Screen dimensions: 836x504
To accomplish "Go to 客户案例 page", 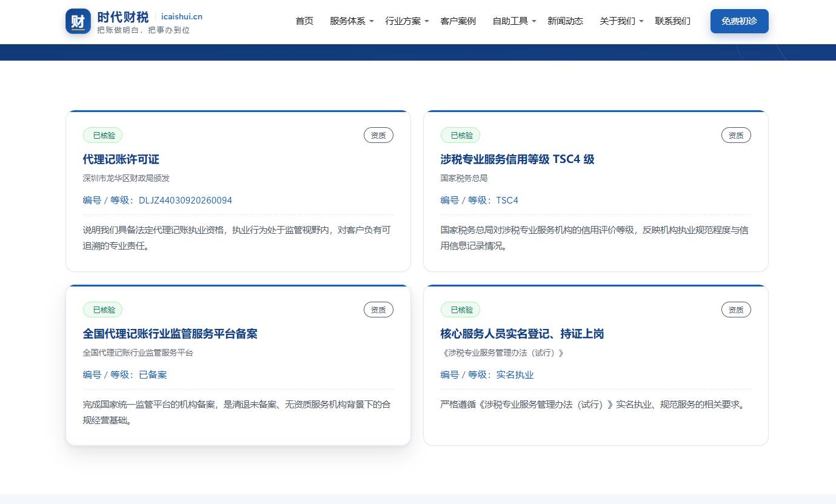I will tap(458, 21).
